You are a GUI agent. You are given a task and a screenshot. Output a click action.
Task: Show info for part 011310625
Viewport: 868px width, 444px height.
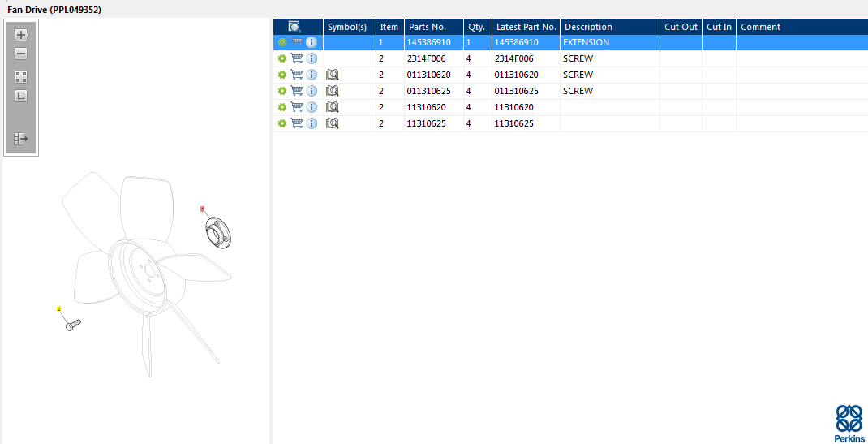point(312,90)
